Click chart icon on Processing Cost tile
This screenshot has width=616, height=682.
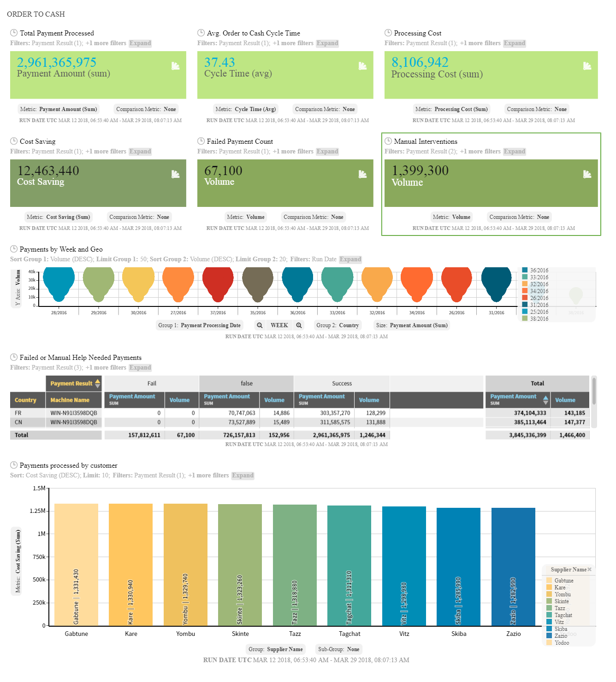[x=587, y=66]
